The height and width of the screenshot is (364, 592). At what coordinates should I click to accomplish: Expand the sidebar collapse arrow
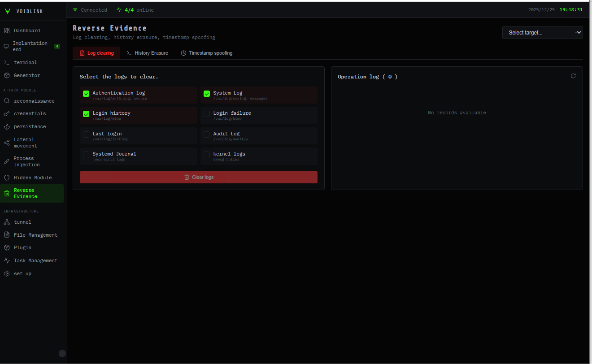pyautogui.click(x=62, y=353)
